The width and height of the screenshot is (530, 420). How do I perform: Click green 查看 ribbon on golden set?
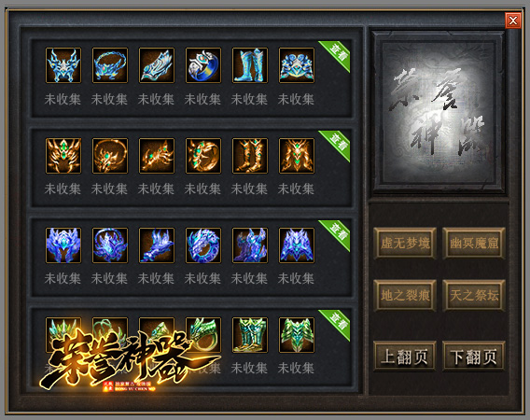tap(337, 144)
